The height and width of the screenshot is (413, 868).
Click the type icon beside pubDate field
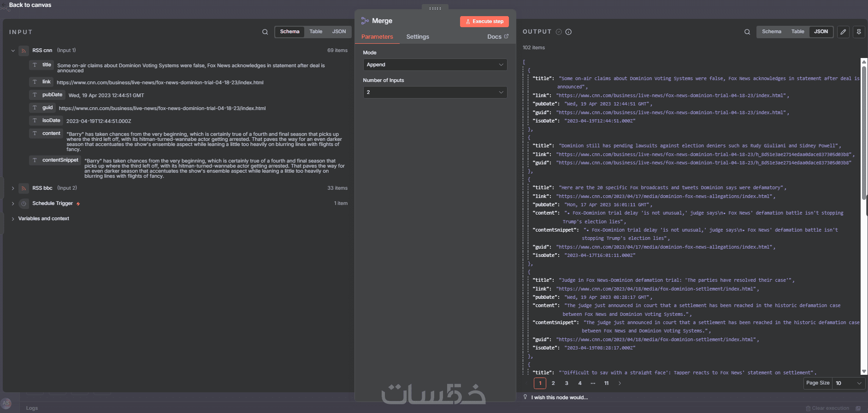click(35, 95)
